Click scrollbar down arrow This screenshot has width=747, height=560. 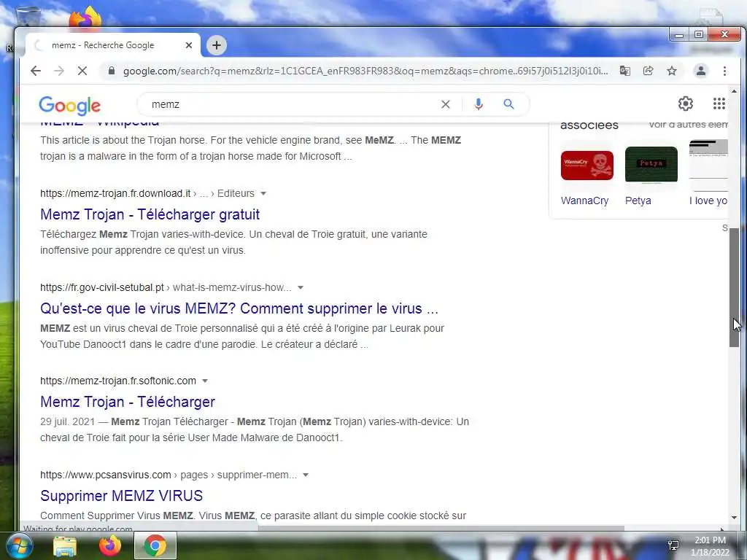[x=734, y=518]
